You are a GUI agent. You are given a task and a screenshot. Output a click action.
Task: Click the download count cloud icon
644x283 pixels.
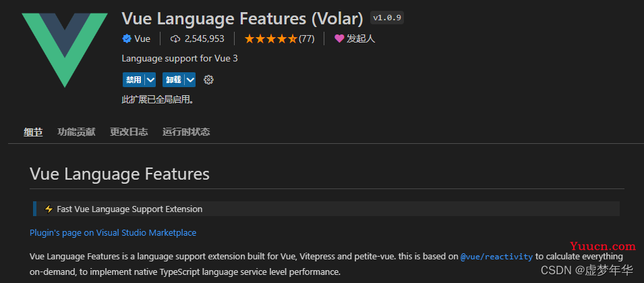175,38
